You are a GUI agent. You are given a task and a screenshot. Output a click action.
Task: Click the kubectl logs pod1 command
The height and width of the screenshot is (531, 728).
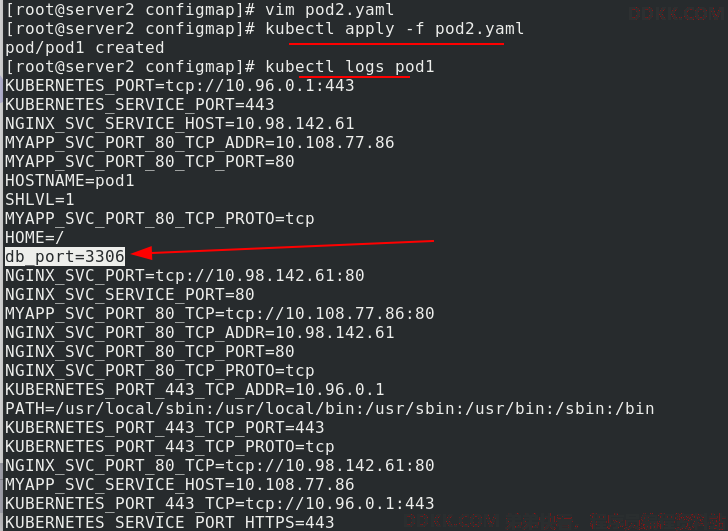[x=350, y=67]
